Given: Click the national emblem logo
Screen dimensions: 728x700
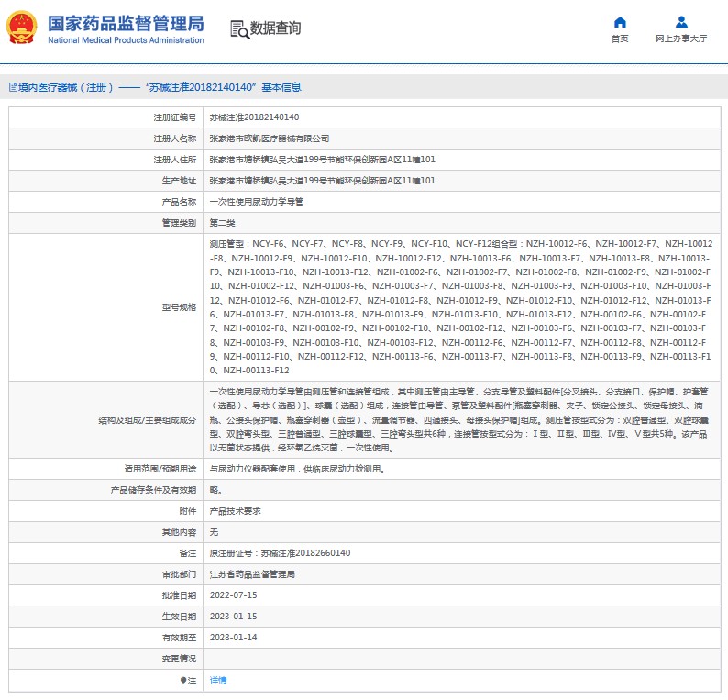Looking at the screenshot, I should (x=21, y=28).
